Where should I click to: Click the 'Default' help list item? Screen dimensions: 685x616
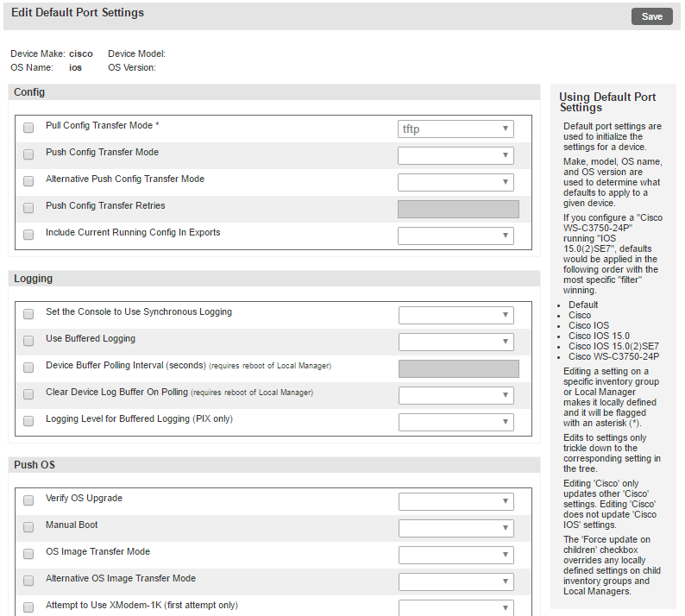tap(583, 305)
